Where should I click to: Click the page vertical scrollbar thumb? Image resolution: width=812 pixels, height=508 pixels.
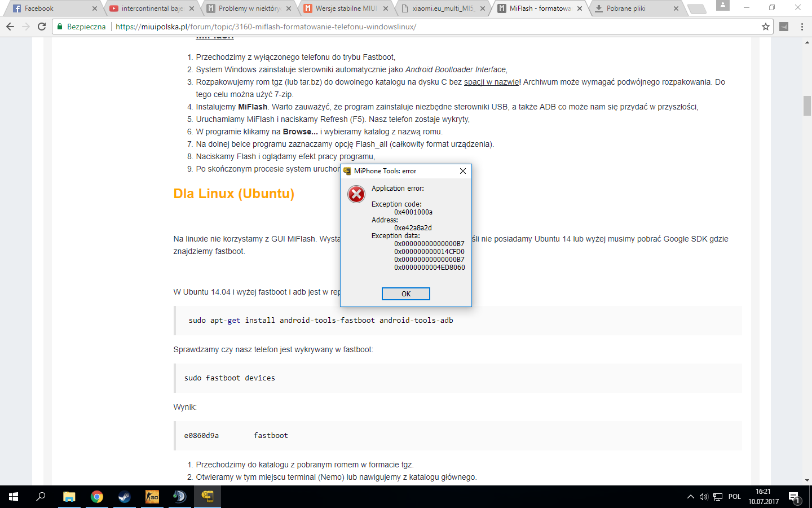807,106
